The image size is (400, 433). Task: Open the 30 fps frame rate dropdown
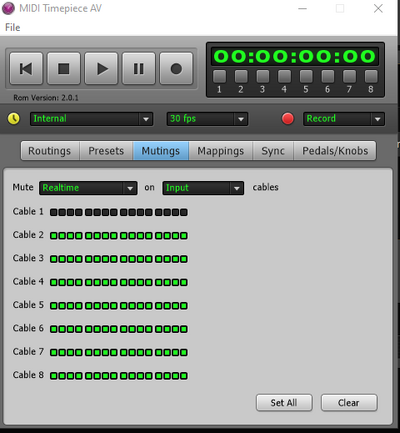click(207, 119)
